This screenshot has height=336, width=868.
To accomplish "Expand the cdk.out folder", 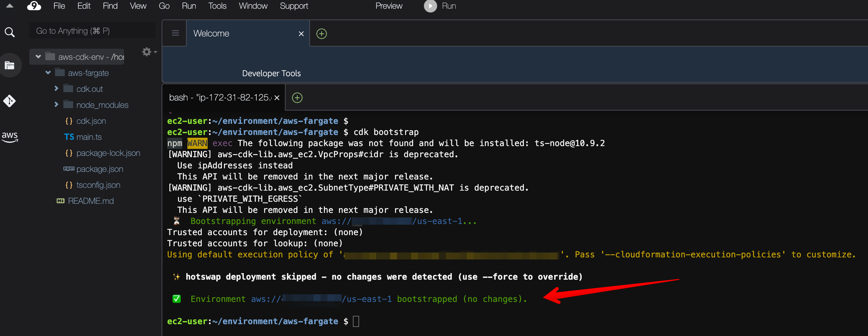I will click(56, 89).
